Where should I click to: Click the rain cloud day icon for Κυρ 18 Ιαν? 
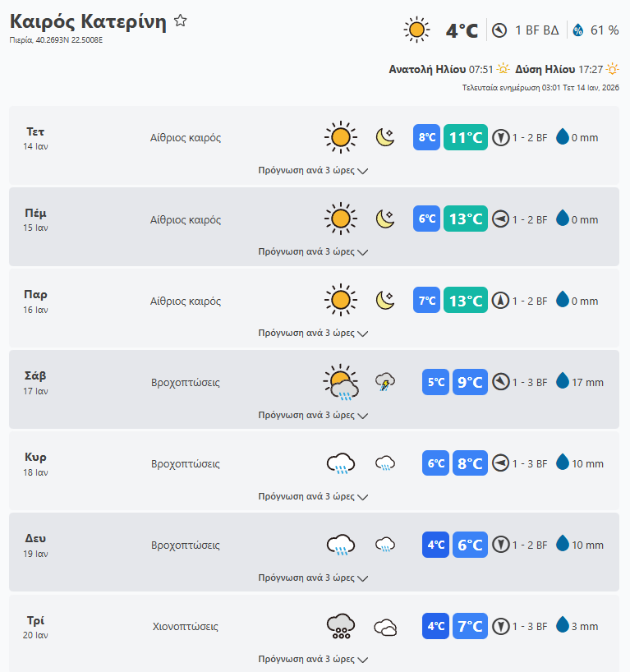pos(340,464)
